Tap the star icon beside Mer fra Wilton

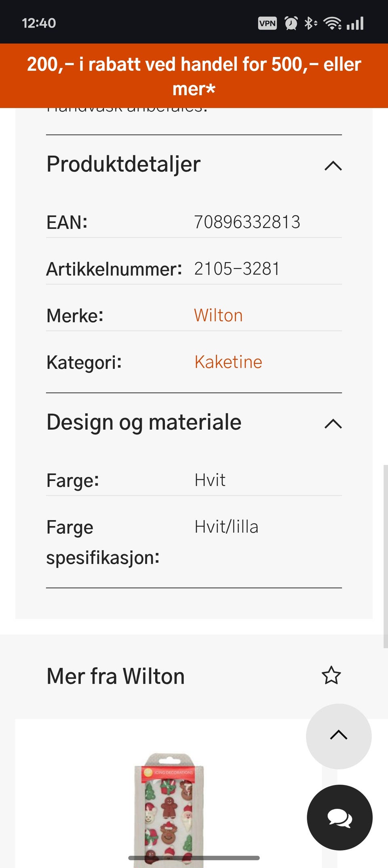coord(331,675)
